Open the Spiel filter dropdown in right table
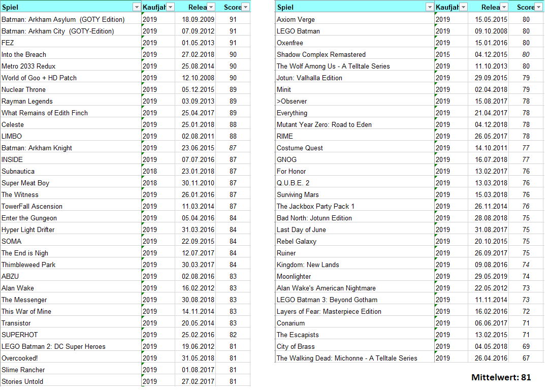The width and height of the screenshot is (548, 392). pyautogui.click(x=430, y=7)
